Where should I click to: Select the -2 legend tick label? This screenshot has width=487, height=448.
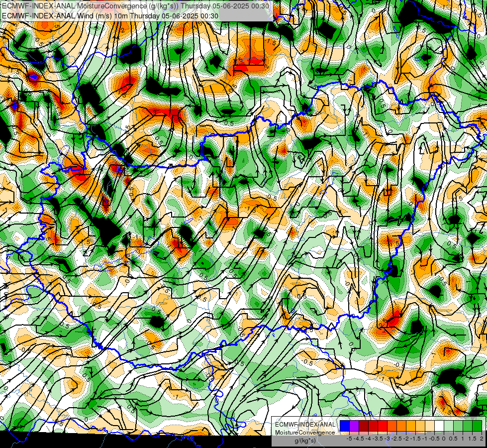[x=406, y=439]
